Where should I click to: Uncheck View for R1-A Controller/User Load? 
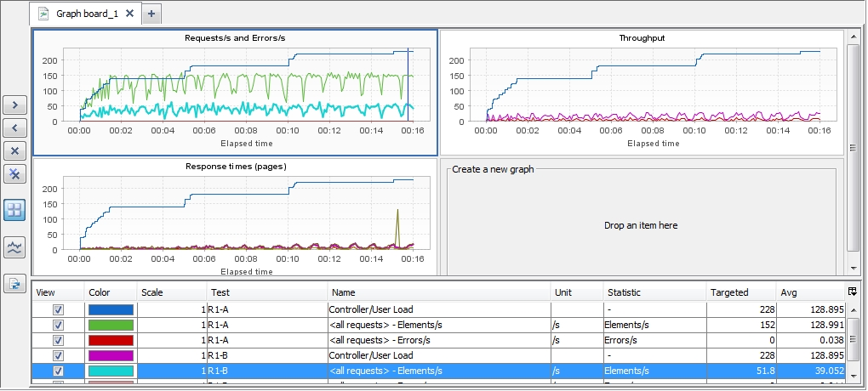coord(58,309)
